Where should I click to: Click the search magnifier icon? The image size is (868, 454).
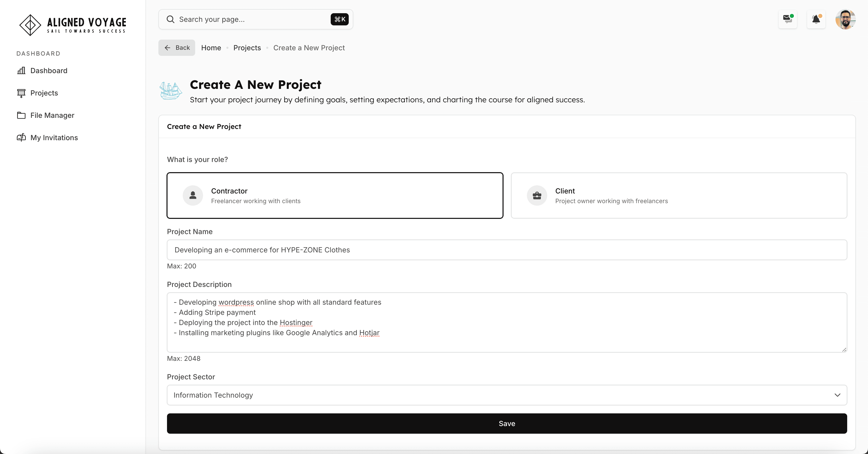tap(171, 19)
